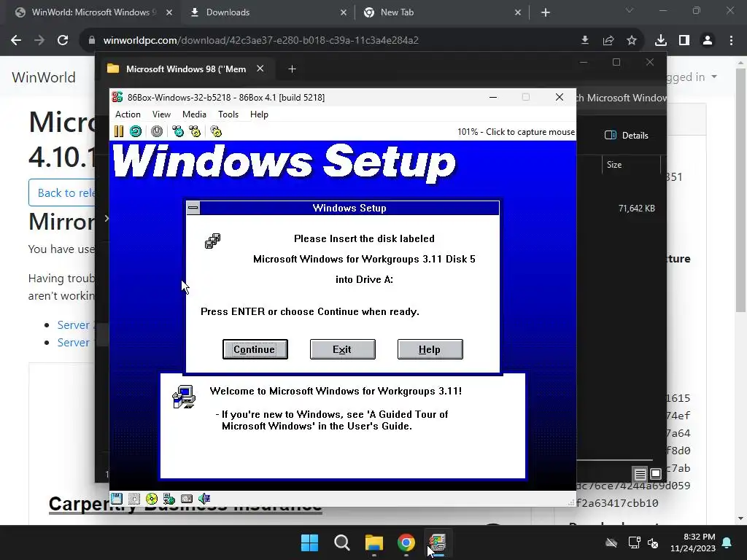Open Chrome three-dot menu

(731, 40)
